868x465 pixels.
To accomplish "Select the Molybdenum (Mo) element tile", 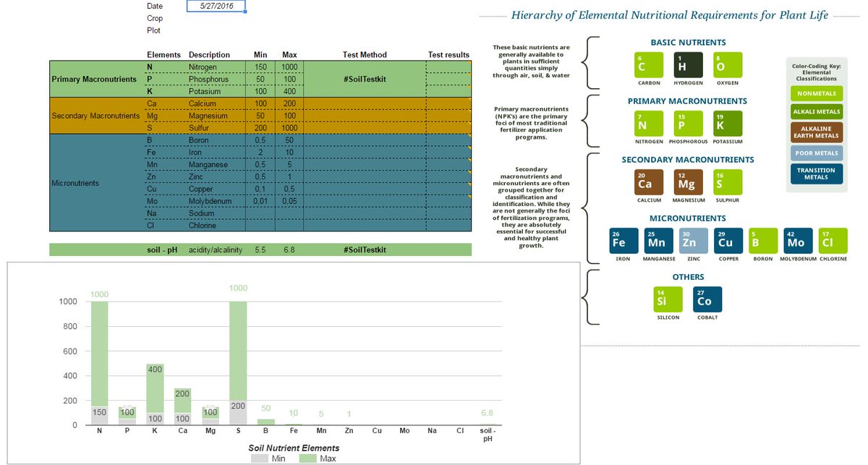I will coord(798,241).
